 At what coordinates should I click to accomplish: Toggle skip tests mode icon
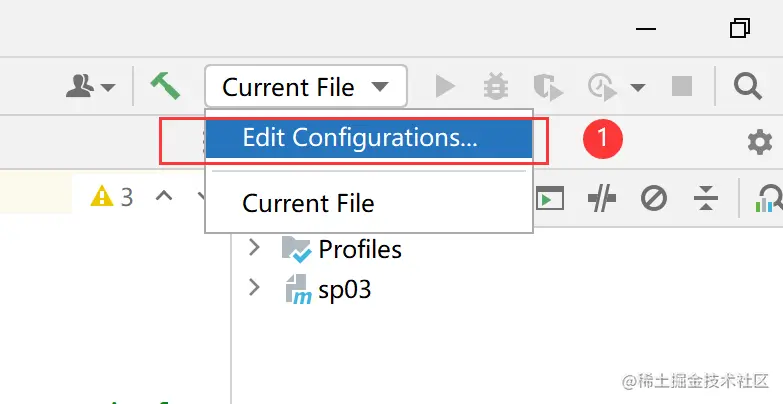(x=654, y=198)
